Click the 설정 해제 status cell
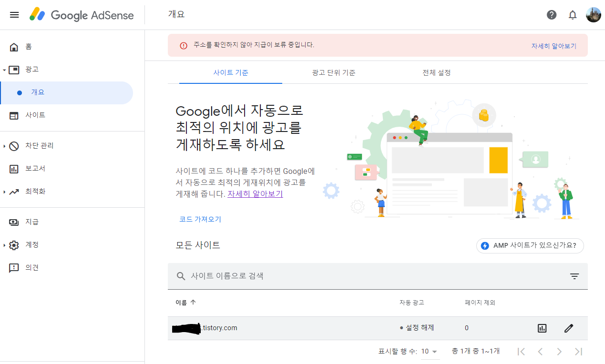Screen dimensions: 605x364 tap(417, 328)
